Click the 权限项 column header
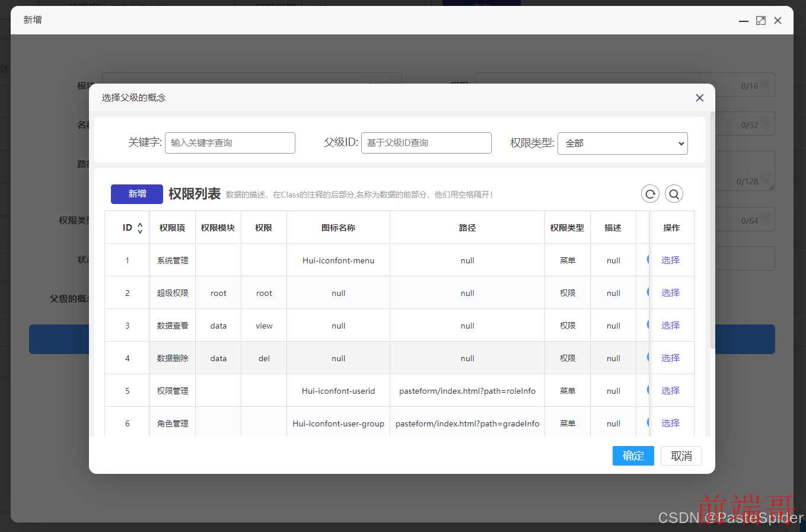The height and width of the screenshot is (532, 806). coord(173,228)
